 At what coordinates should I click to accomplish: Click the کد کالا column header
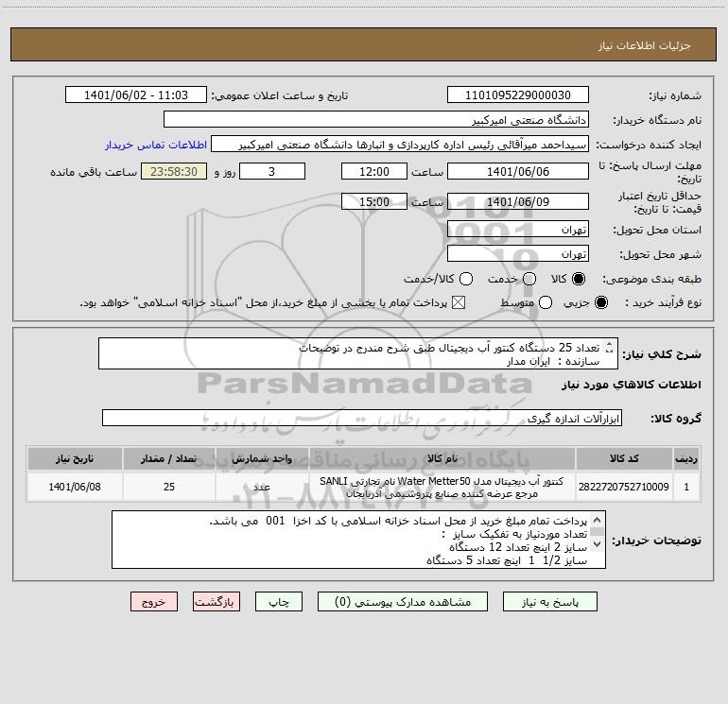click(624, 458)
